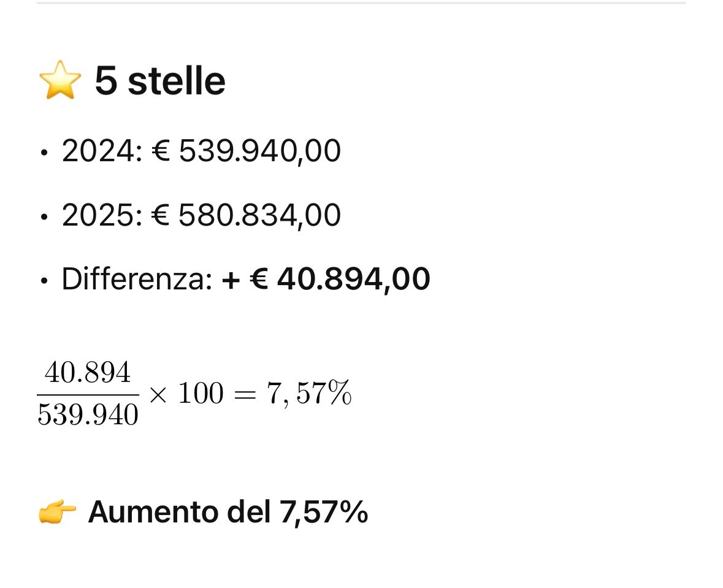The height and width of the screenshot is (588, 723).
Task: Click the "Differenza:" label
Action: click(137, 280)
